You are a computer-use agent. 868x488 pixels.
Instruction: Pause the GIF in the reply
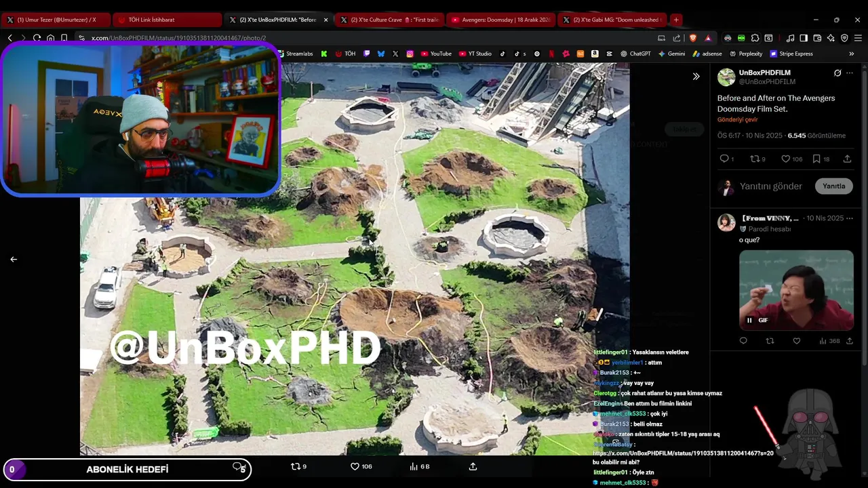[749, 320]
